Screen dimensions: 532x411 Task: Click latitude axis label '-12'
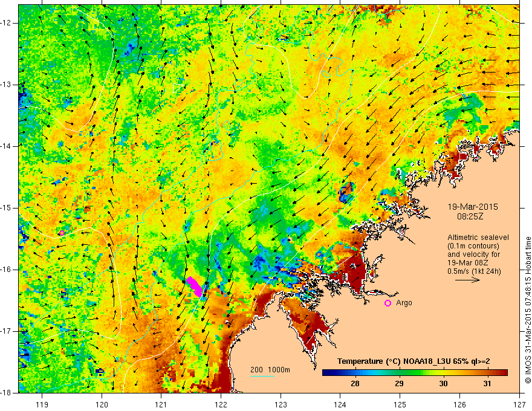coord(6,23)
